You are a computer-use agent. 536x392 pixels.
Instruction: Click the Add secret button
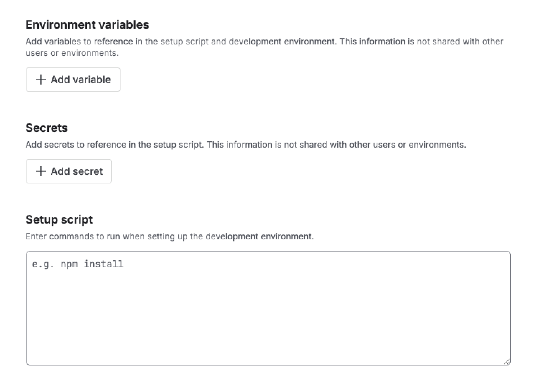[x=69, y=171]
